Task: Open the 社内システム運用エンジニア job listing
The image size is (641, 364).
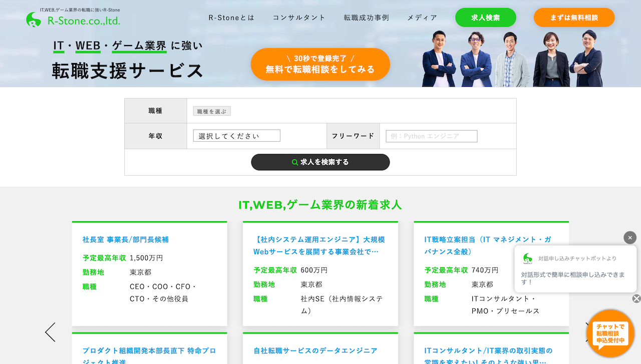Action: click(x=319, y=245)
